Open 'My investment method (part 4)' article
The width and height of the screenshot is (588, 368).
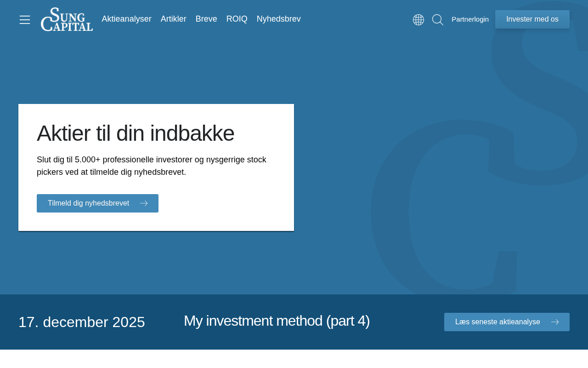[x=277, y=321]
